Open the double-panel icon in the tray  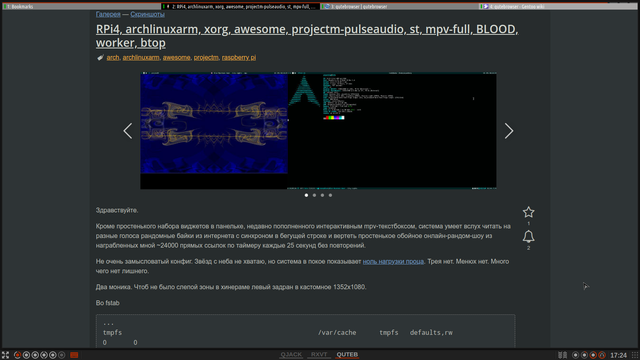coord(563,355)
